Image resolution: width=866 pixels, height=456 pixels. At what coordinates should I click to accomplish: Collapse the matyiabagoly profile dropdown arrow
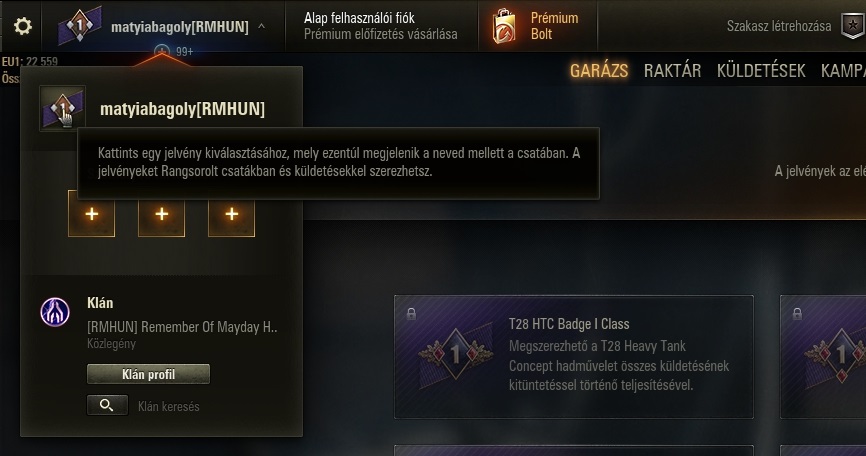[262, 26]
